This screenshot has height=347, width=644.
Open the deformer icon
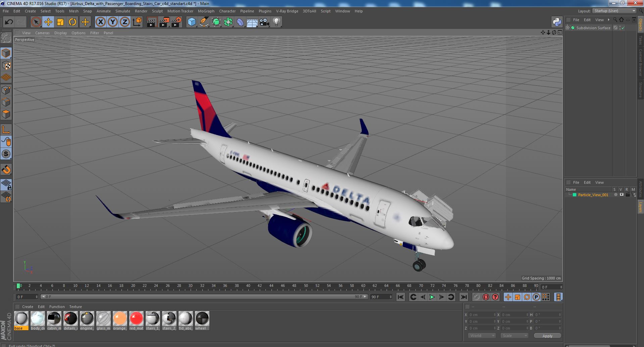coord(240,22)
